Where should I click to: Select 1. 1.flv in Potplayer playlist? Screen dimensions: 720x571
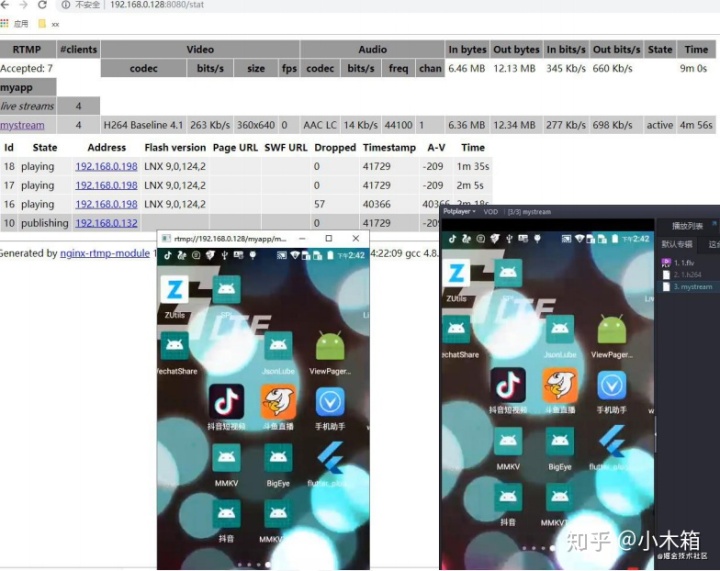(683, 263)
